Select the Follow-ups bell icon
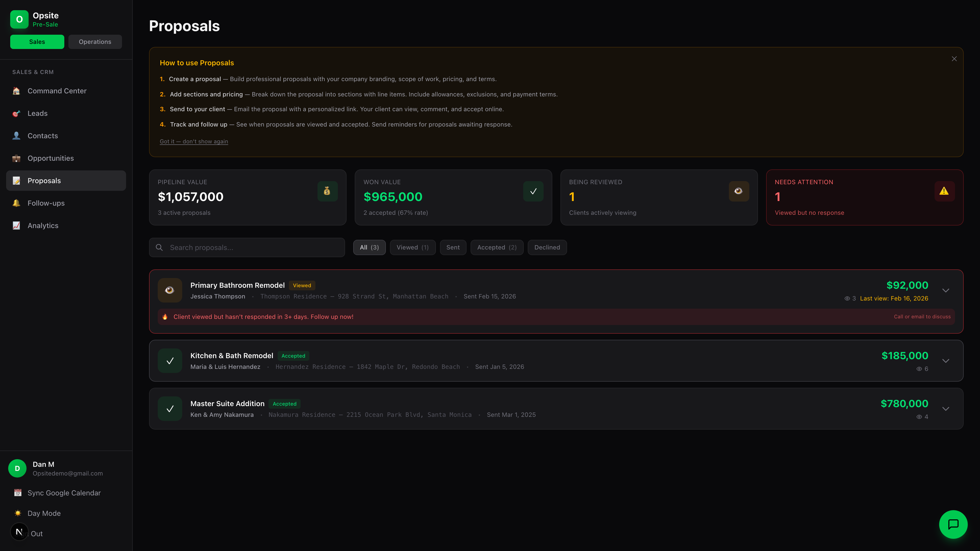Image resolution: width=980 pixels, height=551 pixels. [16, 203]
